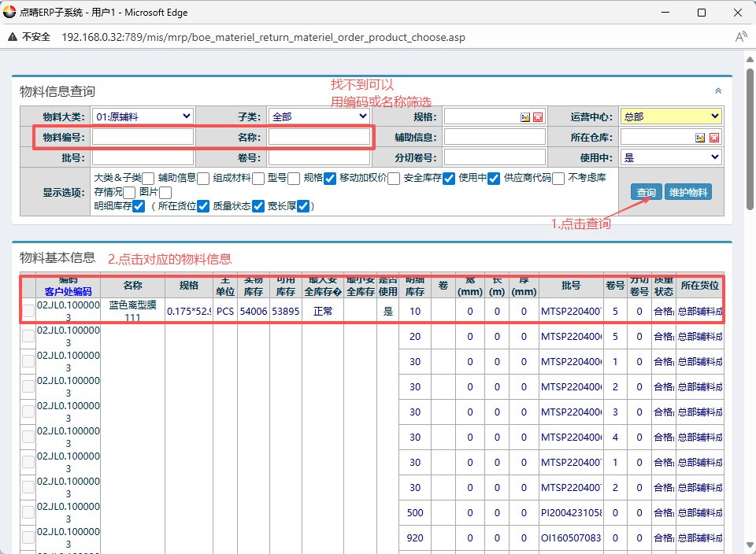Clear the 规格 field with red X icon

click(x=538, y=117)
